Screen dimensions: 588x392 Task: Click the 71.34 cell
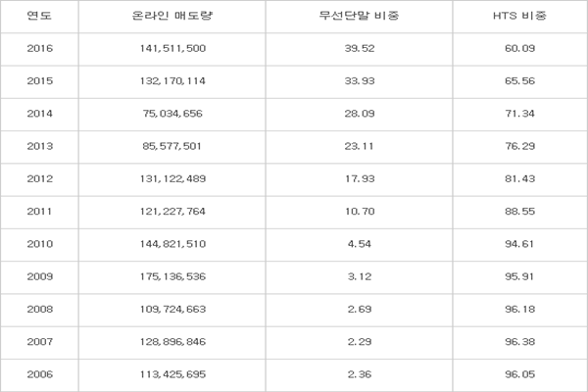pos(519,114)
